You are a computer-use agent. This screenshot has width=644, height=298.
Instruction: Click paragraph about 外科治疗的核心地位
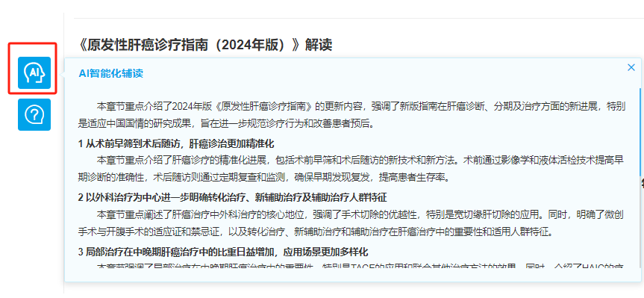click(x=351, y=223)
